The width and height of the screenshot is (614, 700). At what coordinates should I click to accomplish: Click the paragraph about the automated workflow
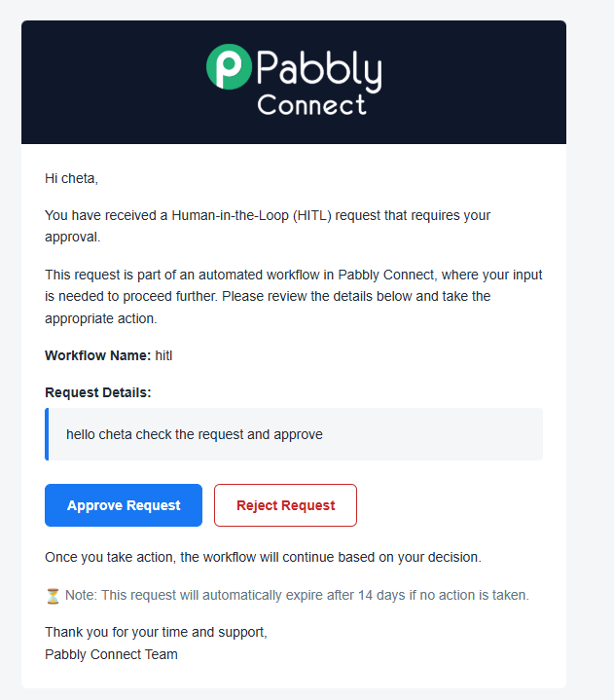(293, 296)
